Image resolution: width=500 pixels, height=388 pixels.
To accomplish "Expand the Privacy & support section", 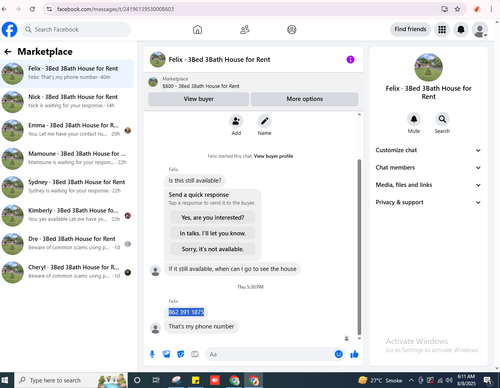I will tap(428, 202).
